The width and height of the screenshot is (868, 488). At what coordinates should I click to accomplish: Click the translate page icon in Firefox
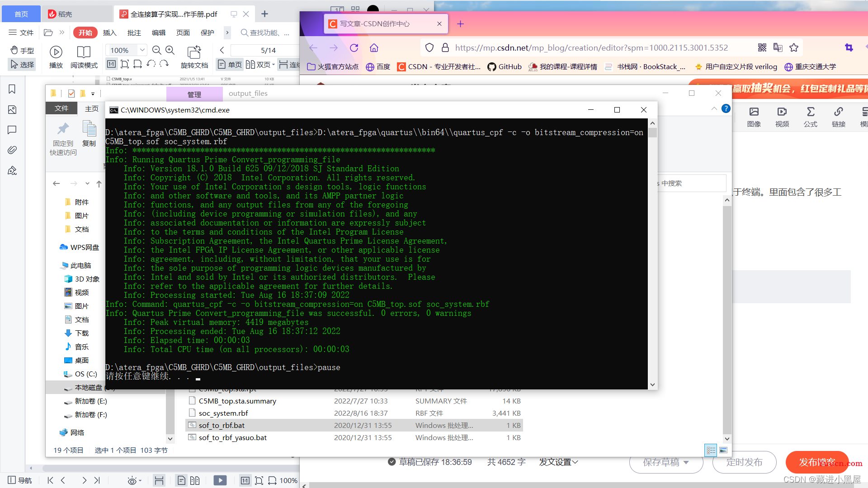point(778,47)
